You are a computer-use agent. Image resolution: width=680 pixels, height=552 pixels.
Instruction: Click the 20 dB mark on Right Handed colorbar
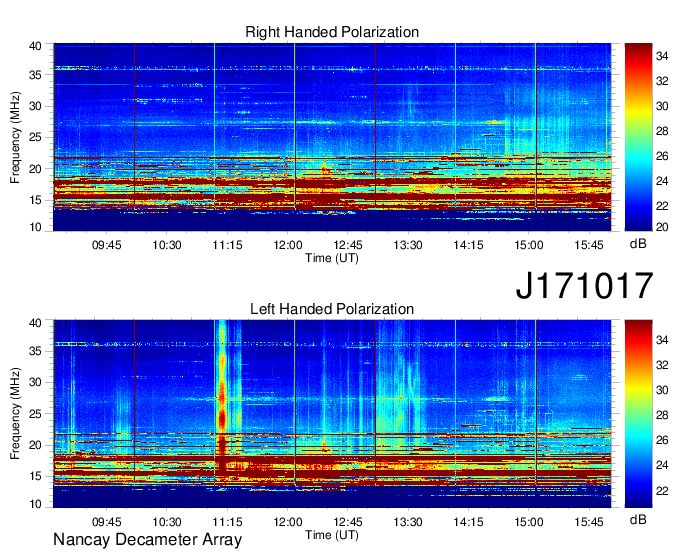coord(662,227)
